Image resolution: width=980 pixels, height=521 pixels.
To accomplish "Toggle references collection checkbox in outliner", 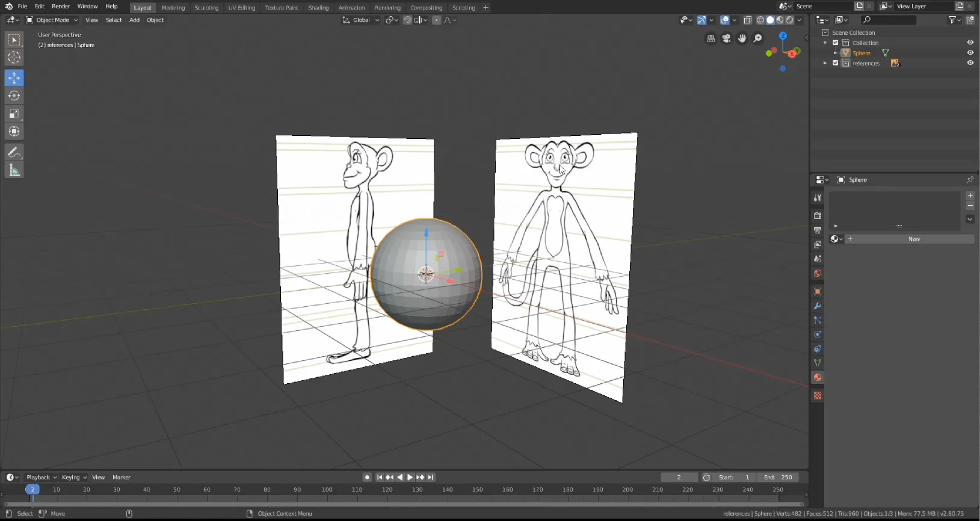I will 835,63.
